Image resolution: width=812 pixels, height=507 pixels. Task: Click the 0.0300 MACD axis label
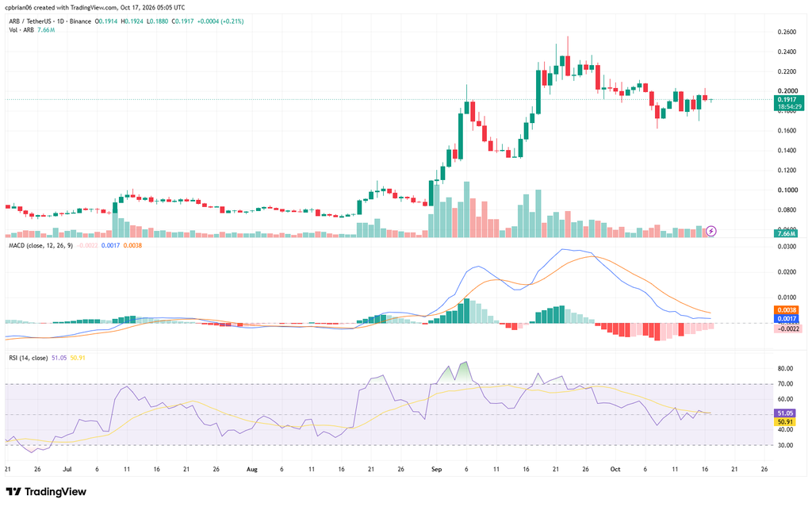787,247
